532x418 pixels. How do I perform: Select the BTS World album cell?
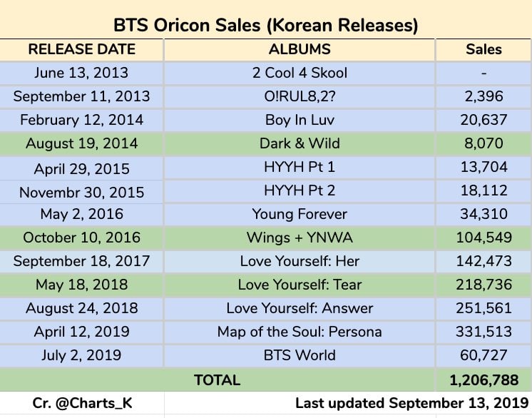pyautogui.click(x=300, y=355)
